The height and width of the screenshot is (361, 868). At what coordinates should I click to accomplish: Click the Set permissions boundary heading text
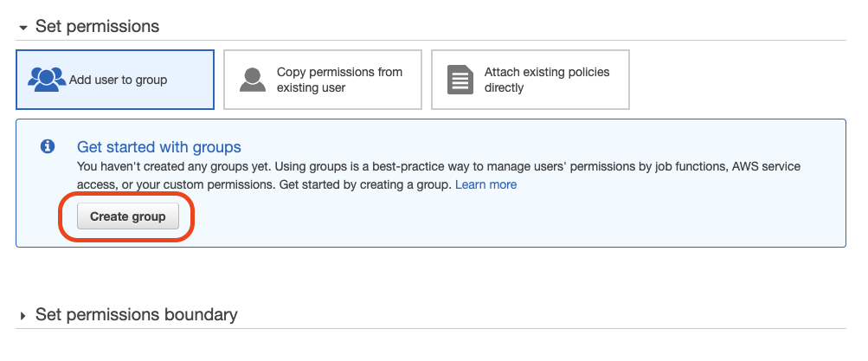click(x=136, y=314)
